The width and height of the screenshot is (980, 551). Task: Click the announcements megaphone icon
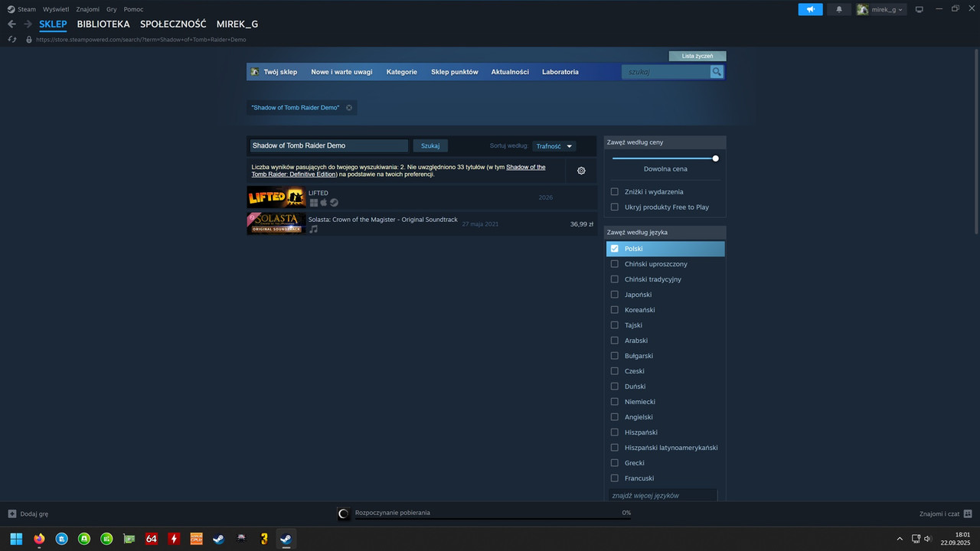click(x=810, y=9)
